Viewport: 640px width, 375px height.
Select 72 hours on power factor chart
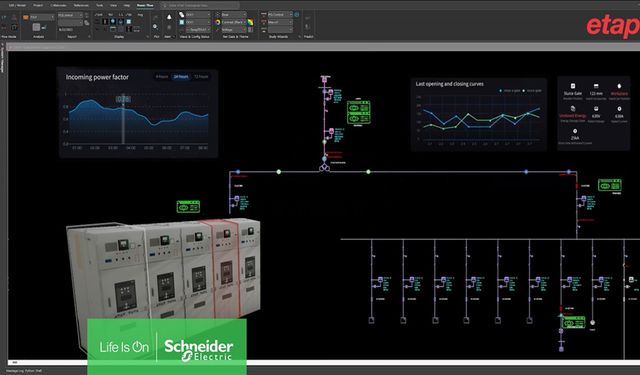click(201, 76)
